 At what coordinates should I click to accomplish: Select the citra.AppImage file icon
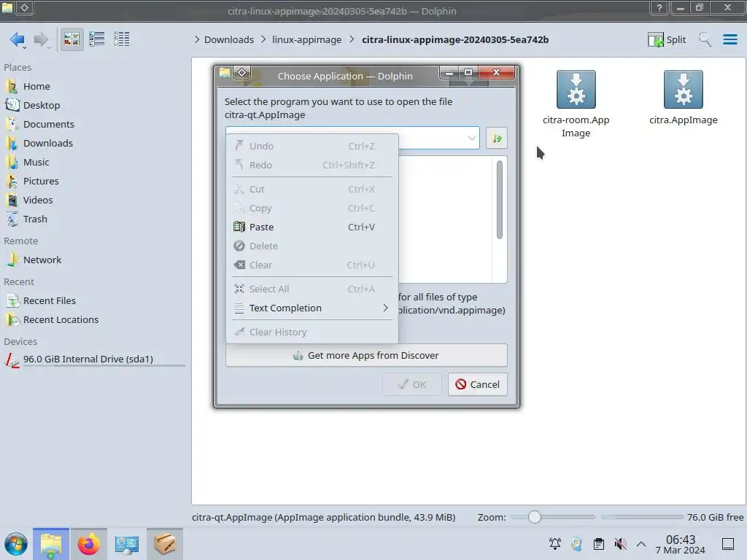(x=683, y=90)
